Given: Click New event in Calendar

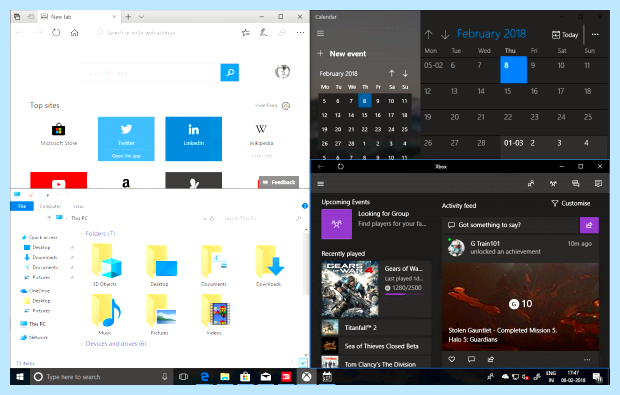Looking at the screenshot, I should [342, 54].
